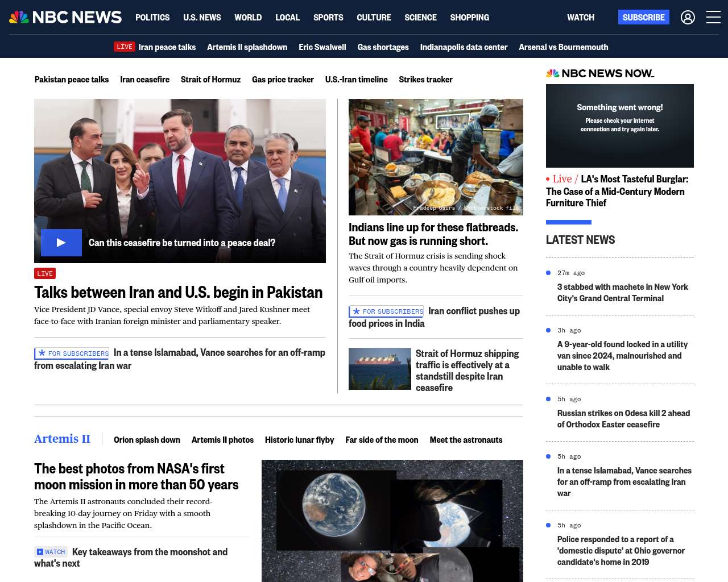
Task: Select the Watch link in header
Action: tap(580, 18)
